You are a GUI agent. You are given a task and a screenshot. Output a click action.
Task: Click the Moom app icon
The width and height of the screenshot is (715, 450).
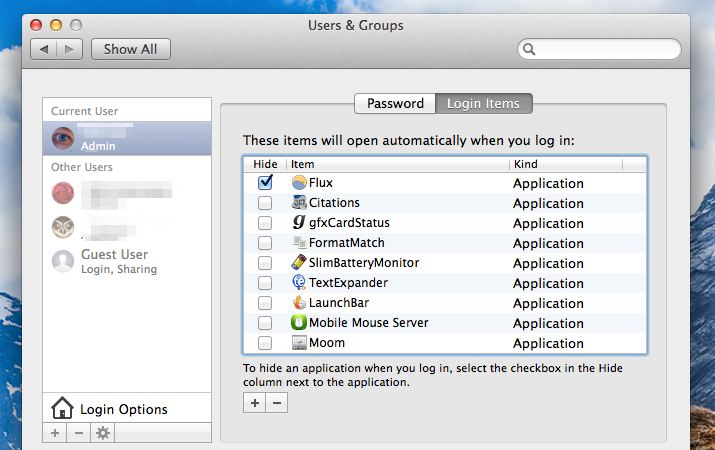[x=299, y=343]
